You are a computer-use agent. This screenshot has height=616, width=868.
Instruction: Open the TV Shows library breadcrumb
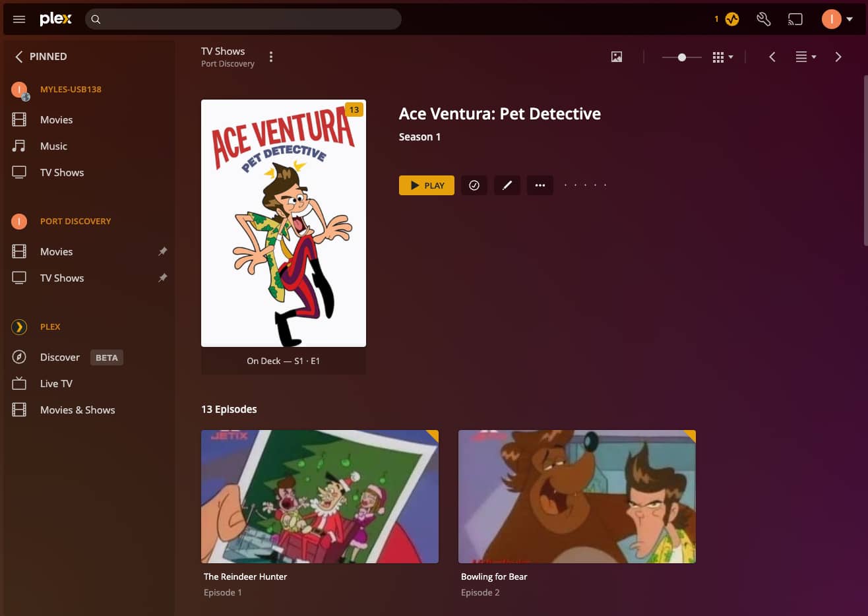[x=223, y=51]
